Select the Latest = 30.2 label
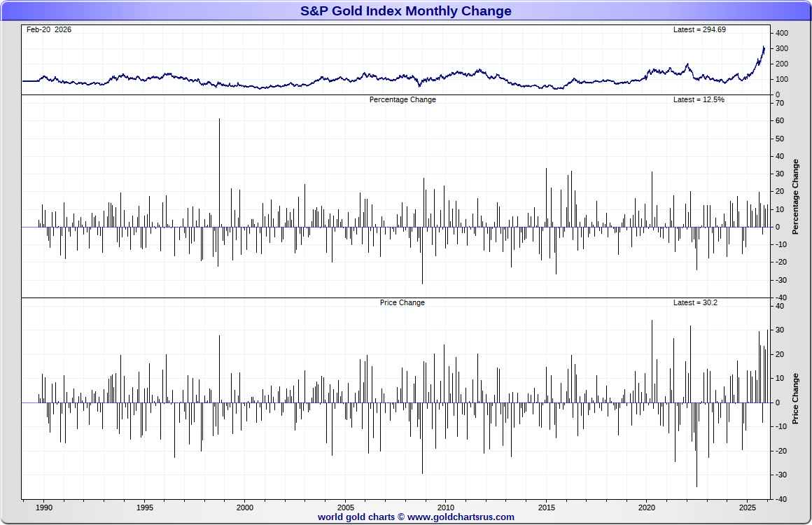This screenshot has height=525, width=812. [x=695, y=302]
